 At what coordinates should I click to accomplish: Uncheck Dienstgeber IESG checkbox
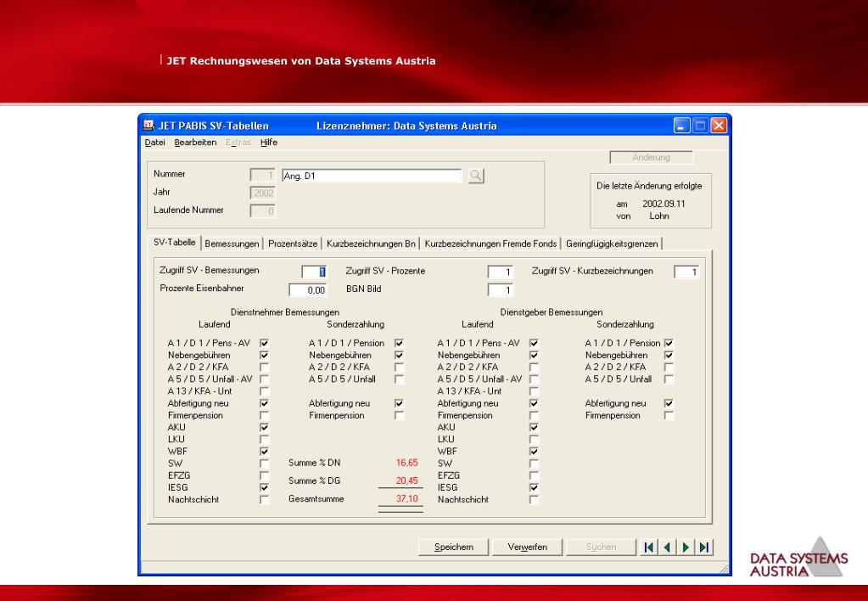[534, 487]
